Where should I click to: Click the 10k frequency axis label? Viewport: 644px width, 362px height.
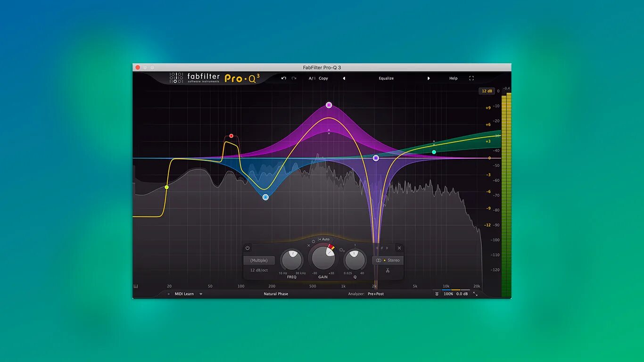click(x=446, y=286)
